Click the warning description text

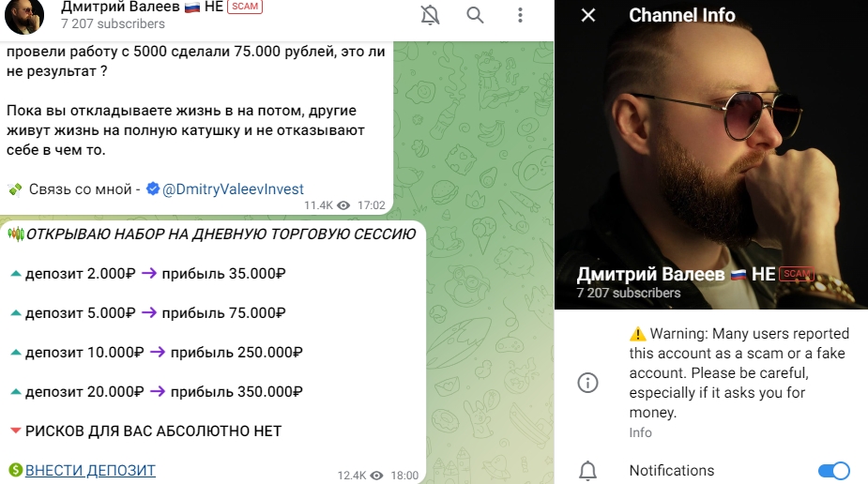[x=739, y=372]
